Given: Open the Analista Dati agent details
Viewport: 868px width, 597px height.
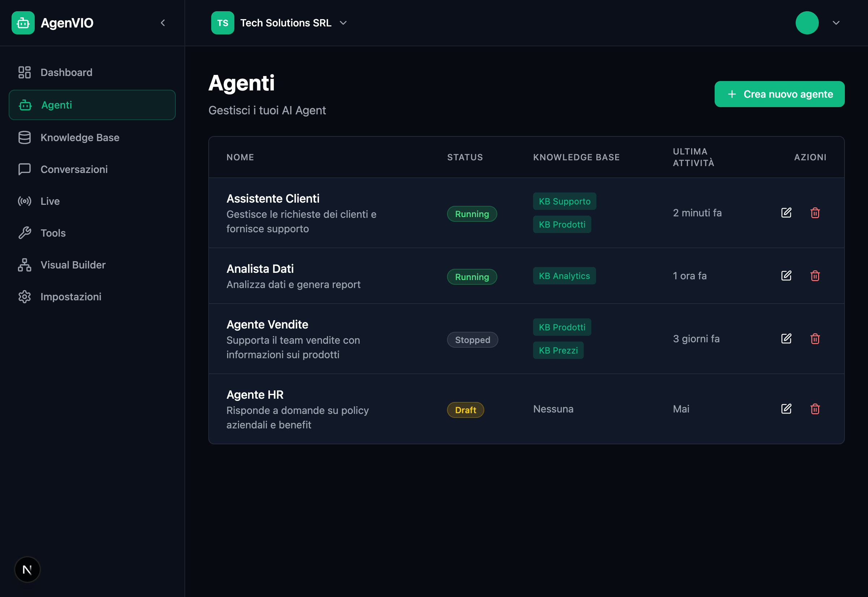Looking at the screenshot, I should [x=260, y=268].
